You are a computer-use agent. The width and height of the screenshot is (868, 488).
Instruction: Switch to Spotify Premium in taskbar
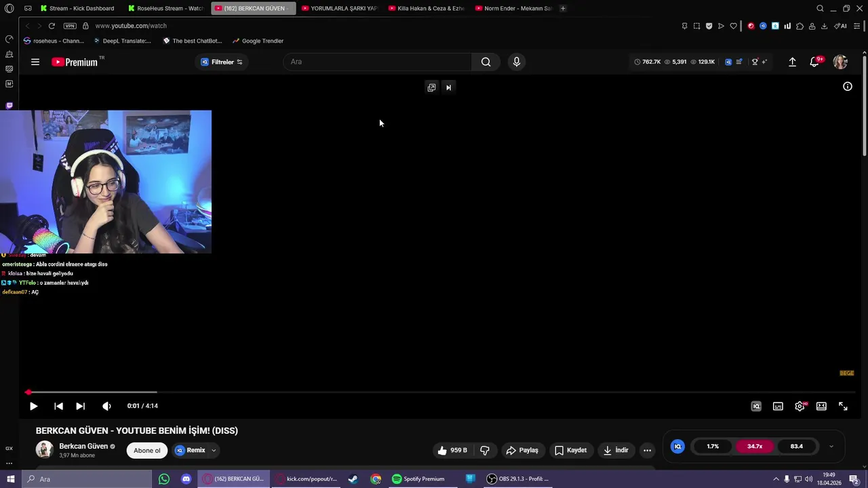point(418,479)
